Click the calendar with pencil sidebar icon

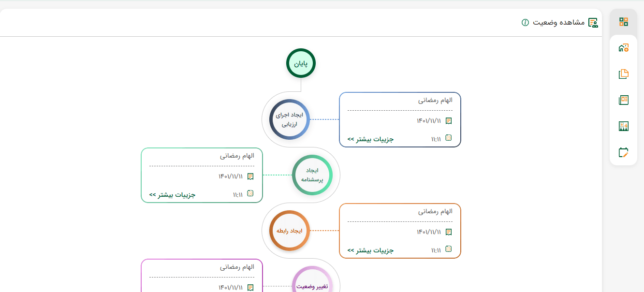pyautogui.click(x=623, y=152)
